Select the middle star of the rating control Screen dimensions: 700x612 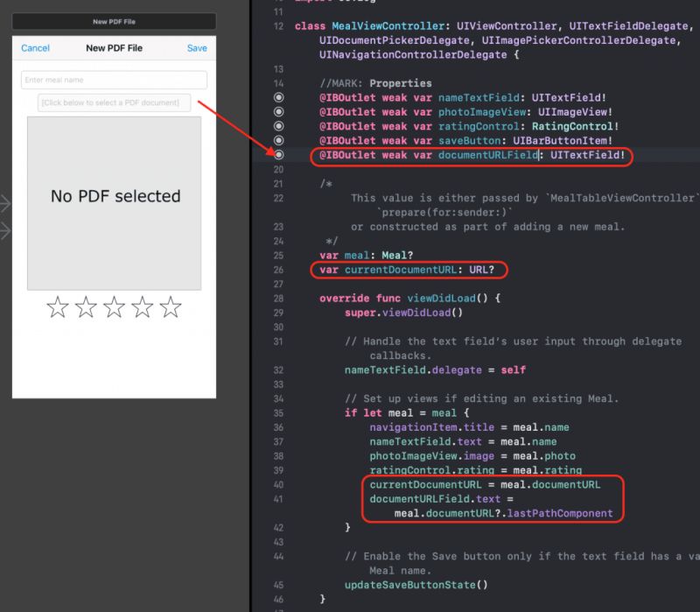point(115,307)
